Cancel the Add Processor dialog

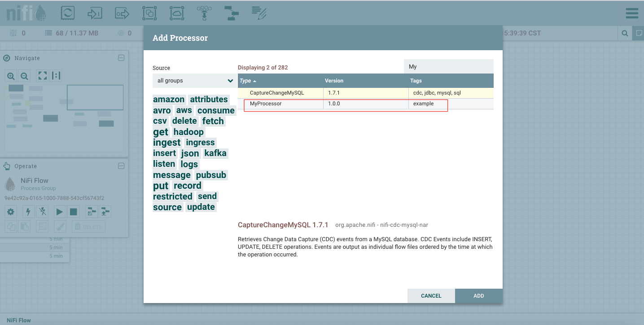pos(431,296)
